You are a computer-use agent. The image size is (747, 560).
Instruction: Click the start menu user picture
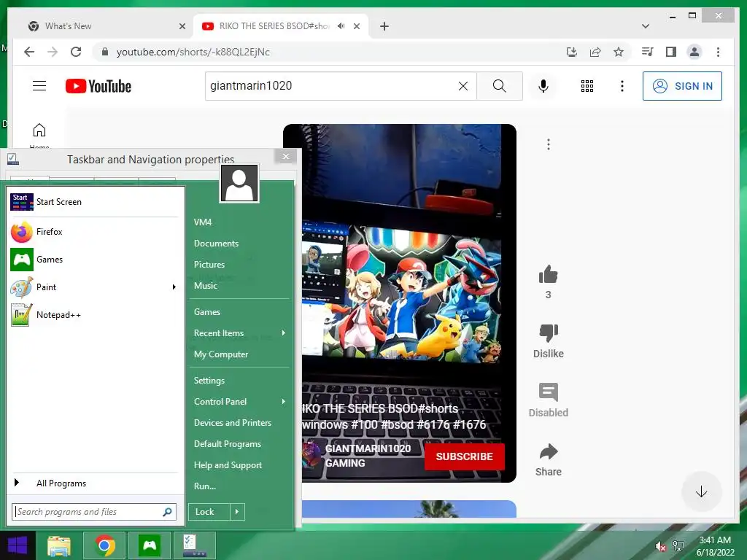pyautogui.click(x=239, y=183)
